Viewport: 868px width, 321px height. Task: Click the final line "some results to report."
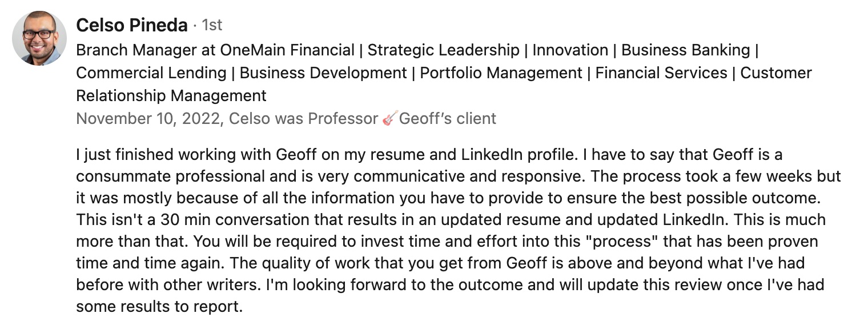pos(159,307)
